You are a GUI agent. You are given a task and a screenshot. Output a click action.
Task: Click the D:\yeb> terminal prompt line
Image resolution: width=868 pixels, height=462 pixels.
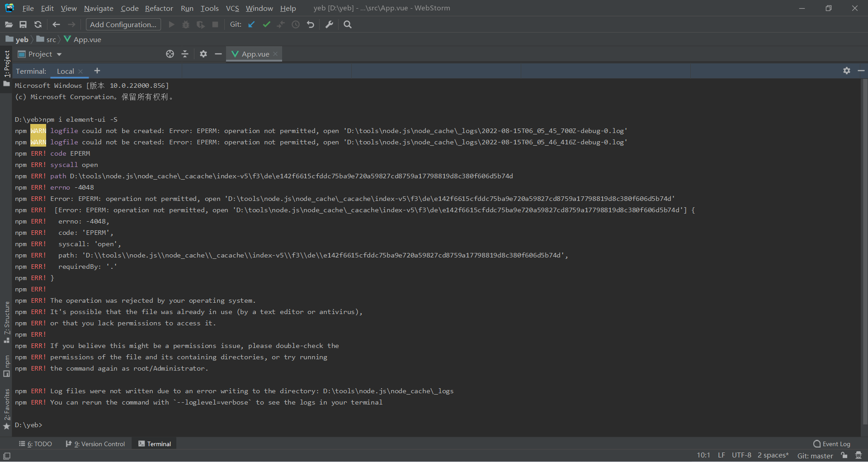pos(28,425)
